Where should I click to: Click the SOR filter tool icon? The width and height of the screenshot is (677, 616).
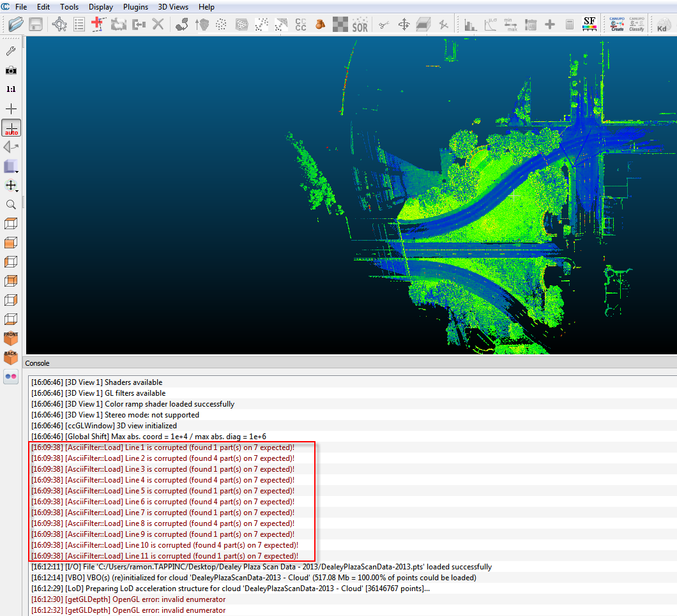coord(360,25)
